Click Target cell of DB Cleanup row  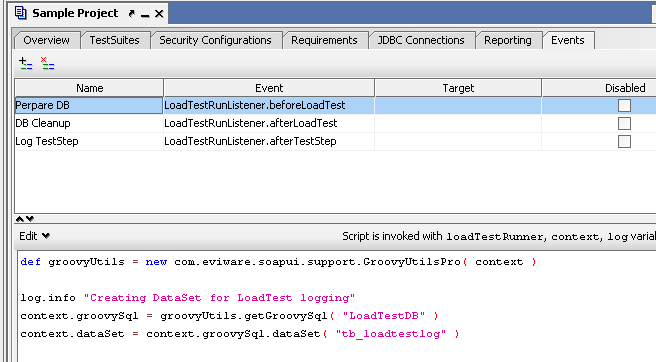pos(458,123)
